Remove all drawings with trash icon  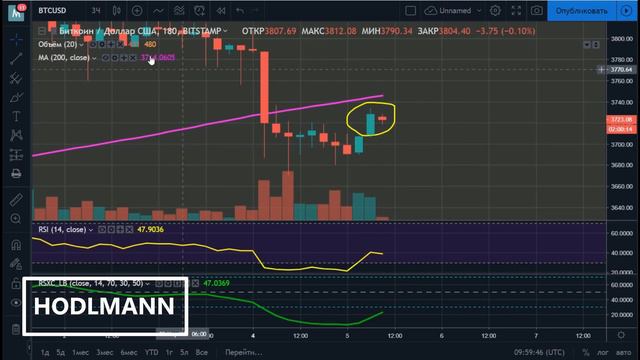point(16,329)
